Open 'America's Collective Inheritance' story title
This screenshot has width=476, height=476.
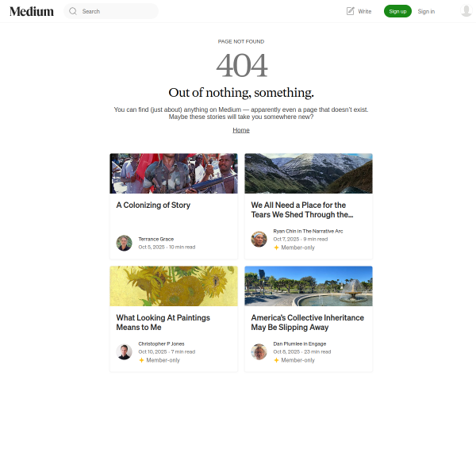pos(308,322)
